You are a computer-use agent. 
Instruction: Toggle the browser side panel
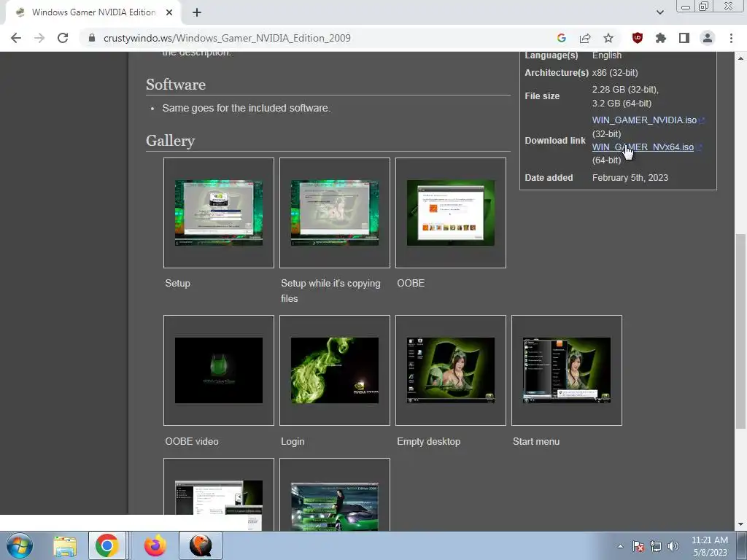pyautogui.click(x=684, y=38)
